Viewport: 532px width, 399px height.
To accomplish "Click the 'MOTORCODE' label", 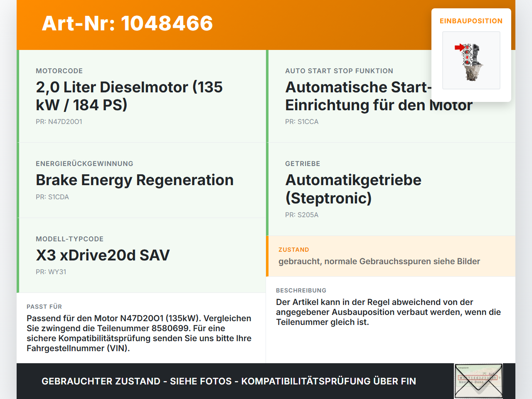I will 59,71.
